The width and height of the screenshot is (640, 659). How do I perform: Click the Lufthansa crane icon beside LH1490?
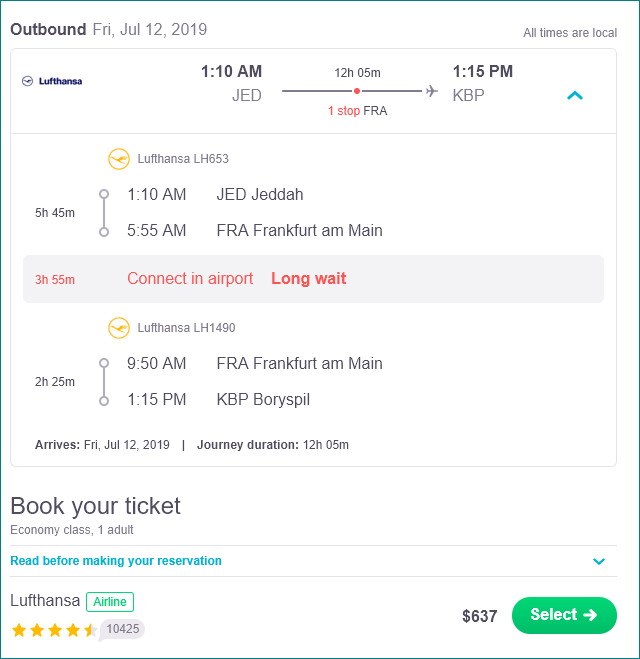tap(119, 328)
